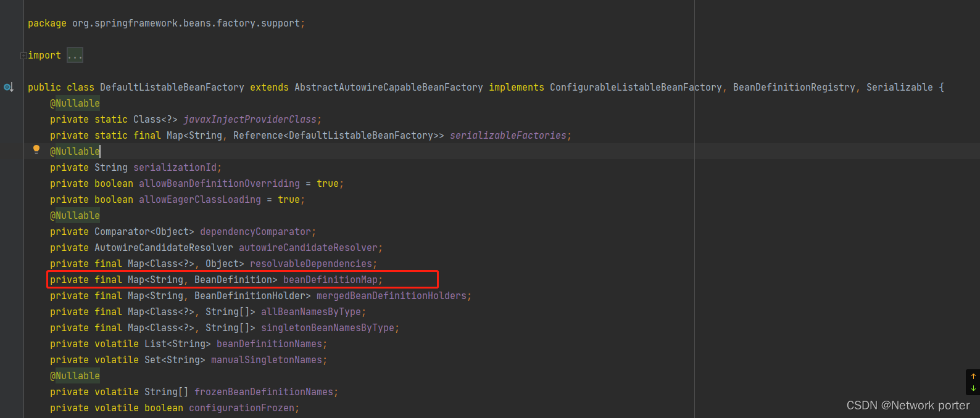Click 'true' value of allowEagerClassLoading
Screen dimensions: 980x418
[289, 200]
